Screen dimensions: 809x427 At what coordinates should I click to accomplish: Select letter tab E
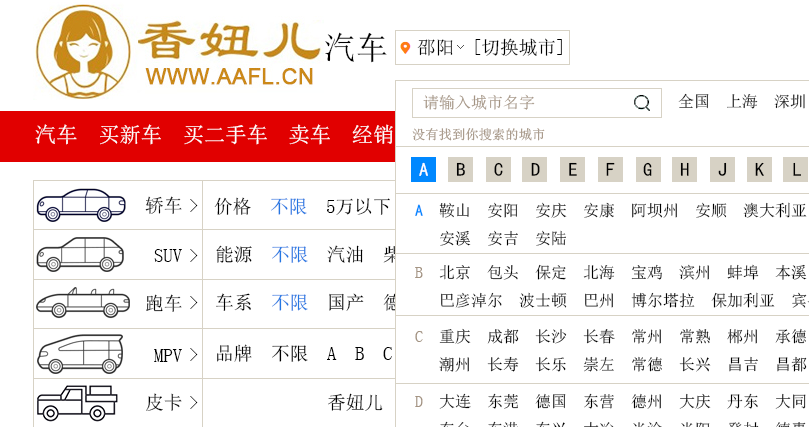click(573, 169)
